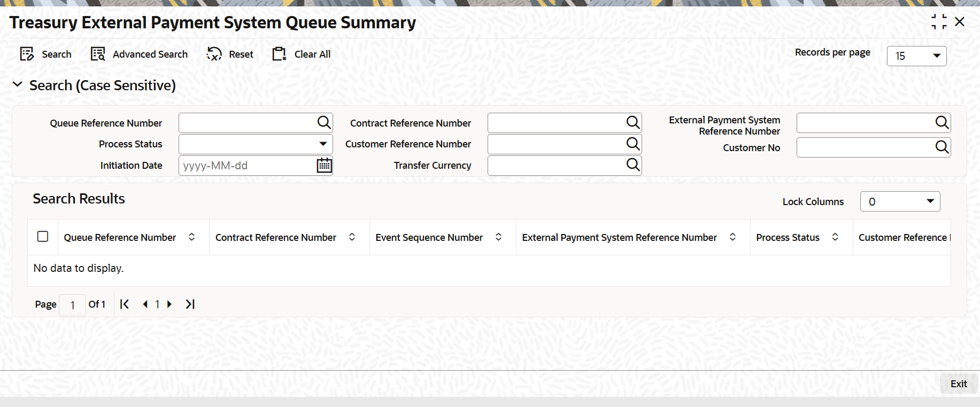Open Advanced Search
980x407 pixels.
pos(139,54)
